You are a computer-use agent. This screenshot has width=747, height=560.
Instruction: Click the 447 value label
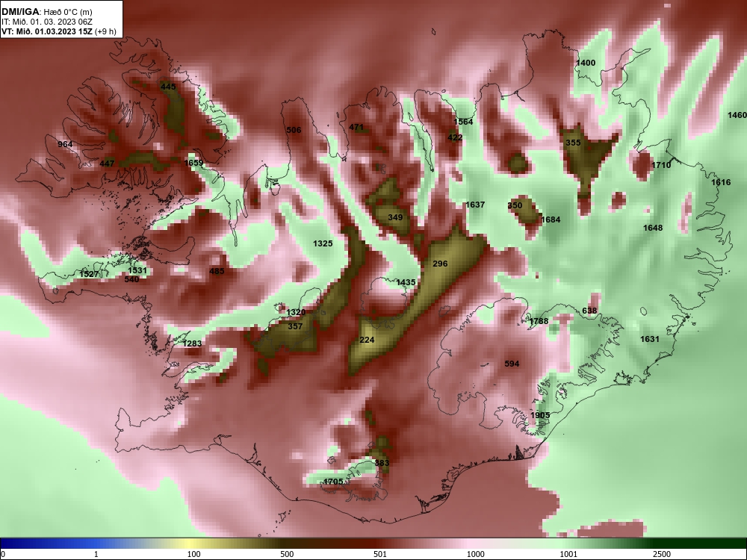coord(107,164)
